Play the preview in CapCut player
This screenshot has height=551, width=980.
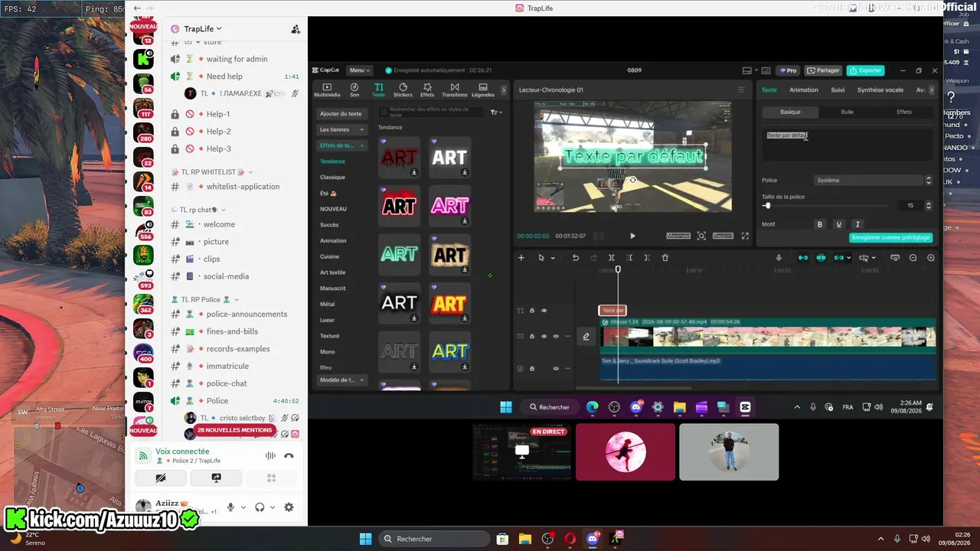click(632, 236)
